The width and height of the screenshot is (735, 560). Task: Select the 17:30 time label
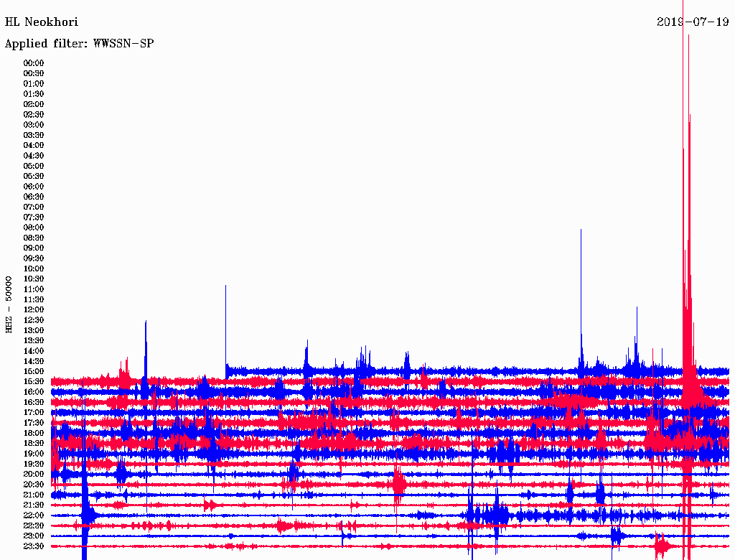point(34,423)
